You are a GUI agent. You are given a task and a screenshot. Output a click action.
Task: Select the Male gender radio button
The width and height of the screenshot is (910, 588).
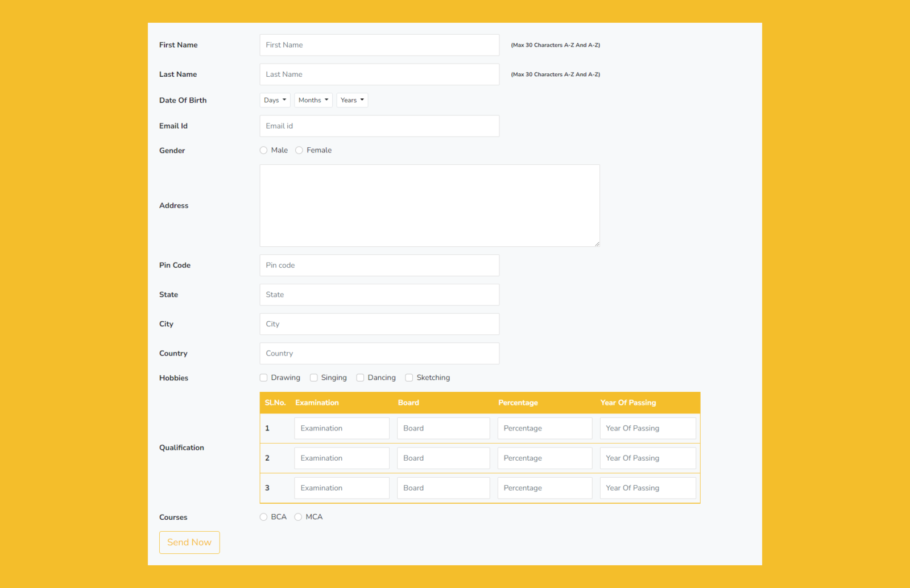(263, 150)
